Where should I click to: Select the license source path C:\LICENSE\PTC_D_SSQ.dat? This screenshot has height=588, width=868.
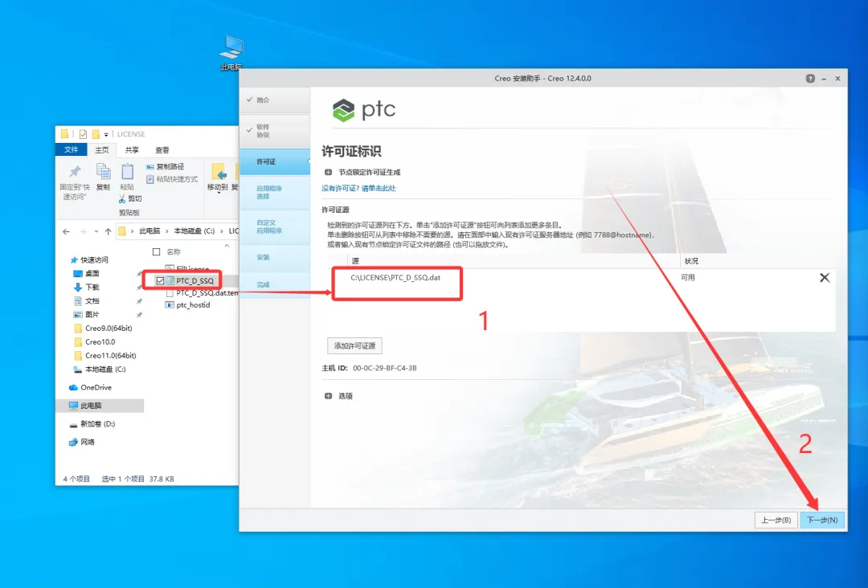(395, 278)
